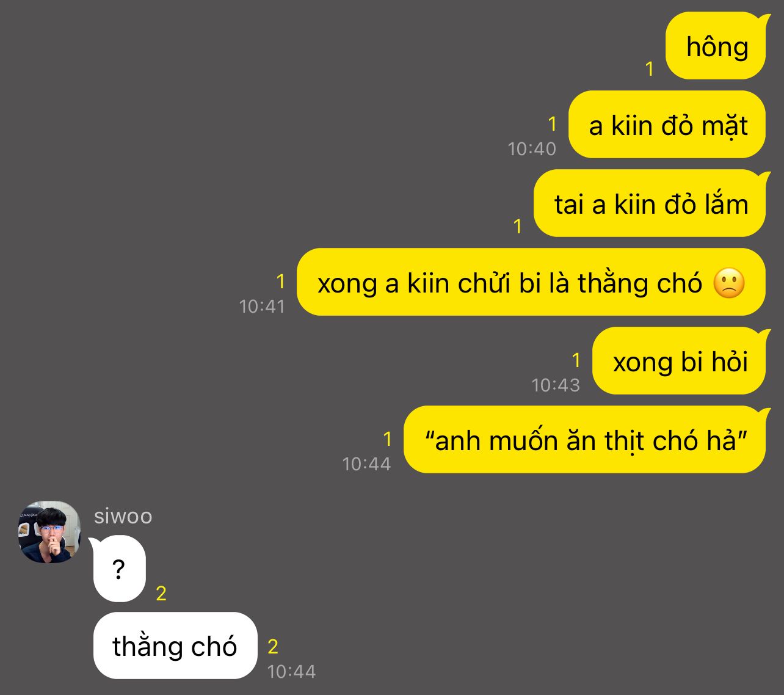
Task: Tap unread count beside "hông"
Action: pyautogui.click(x=650, y=69)
